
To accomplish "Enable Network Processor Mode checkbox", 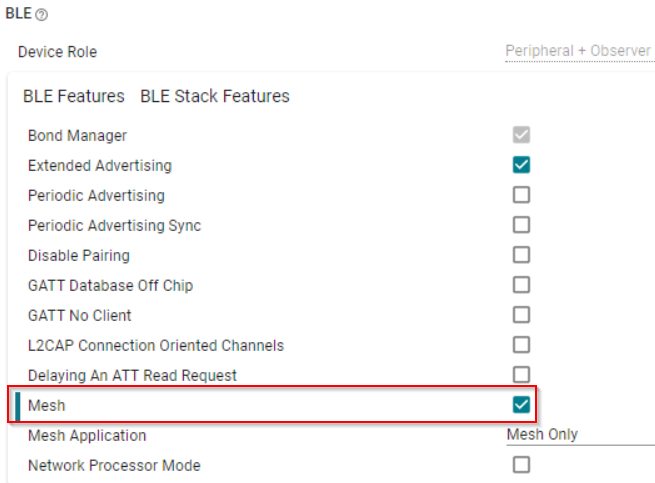I will pyautogui.click(x=521, y=465).
